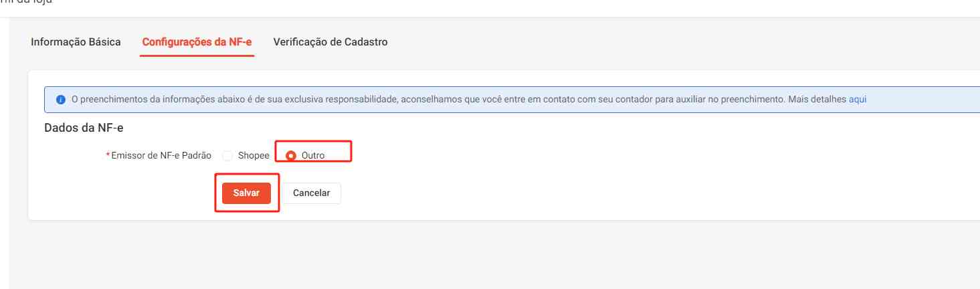Screen dimensions: 980x289
Task: Click the blue info icon in notice banner
Action: pos(60,100)
